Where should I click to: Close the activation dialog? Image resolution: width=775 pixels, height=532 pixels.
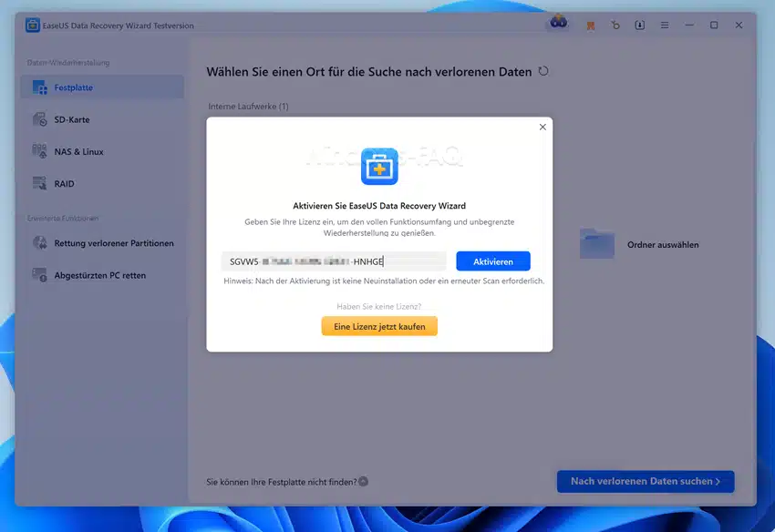pyautogui.click(x=542, y=128)
